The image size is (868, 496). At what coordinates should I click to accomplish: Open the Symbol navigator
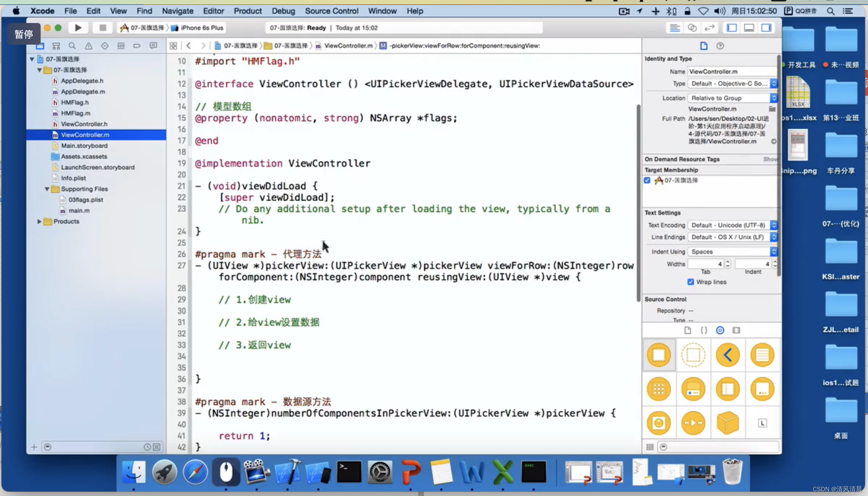coord(56,46)
